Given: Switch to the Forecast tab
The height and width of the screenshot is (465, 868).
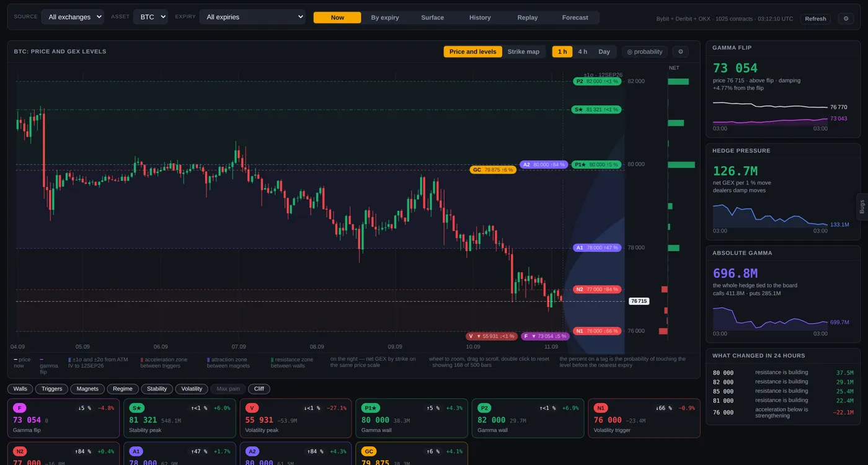Looking at the screenshot, I should pyautogui.click(x=575, y=17).
